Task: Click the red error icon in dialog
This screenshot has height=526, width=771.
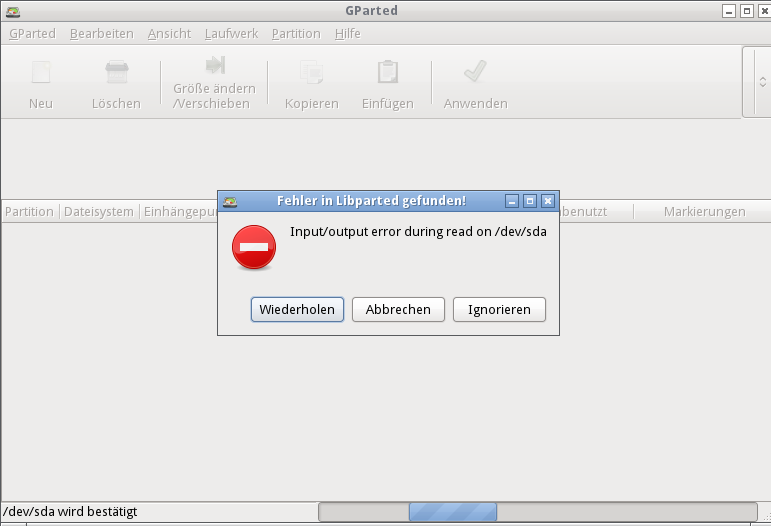Action: (x=254, y=247)
